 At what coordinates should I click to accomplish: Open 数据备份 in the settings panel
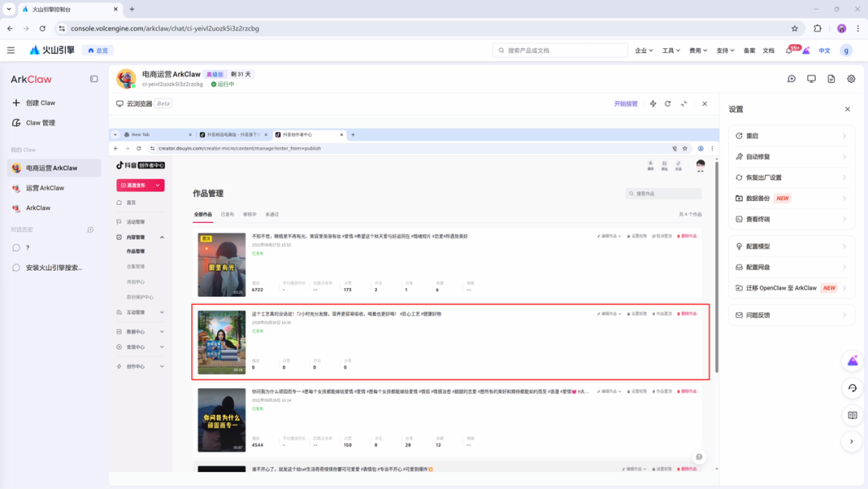[x=792, y=199]
